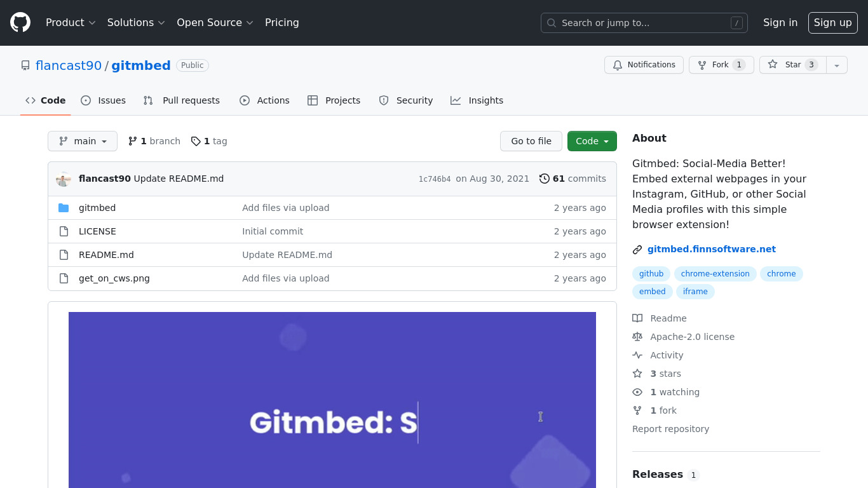The image size is (868, 488).
Task: View the 1 fork link
Action: point(654,410)
